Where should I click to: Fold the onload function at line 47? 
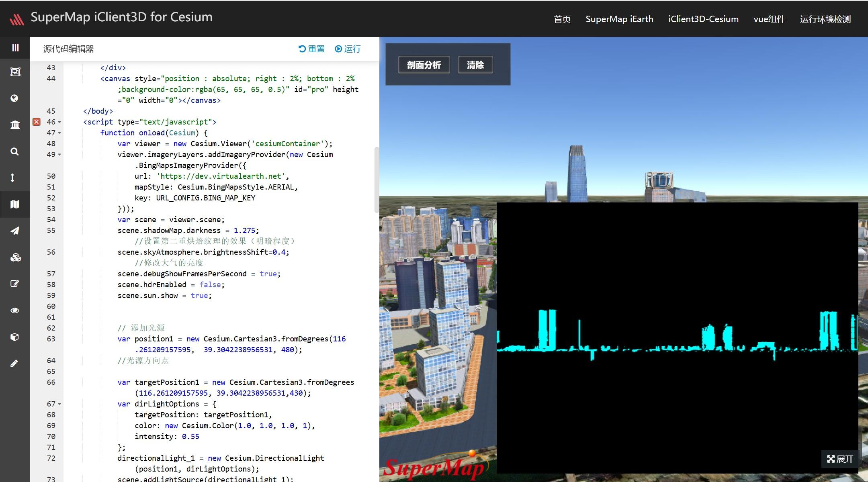[59, 133]
